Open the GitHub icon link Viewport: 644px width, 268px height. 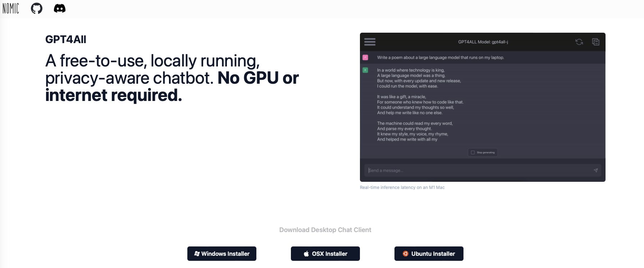tap(37, 8)
